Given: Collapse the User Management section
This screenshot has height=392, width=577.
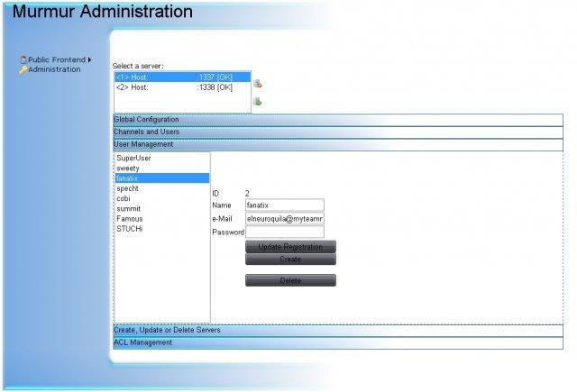Looking at the screenshot, I should tap(338, 144).
